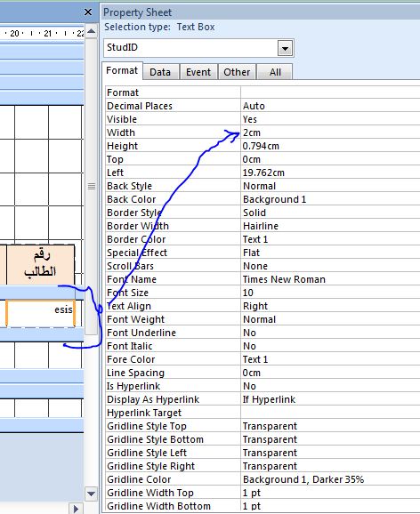Click the Visible property value Yes

pyautogui.click(x=330, y=119)
